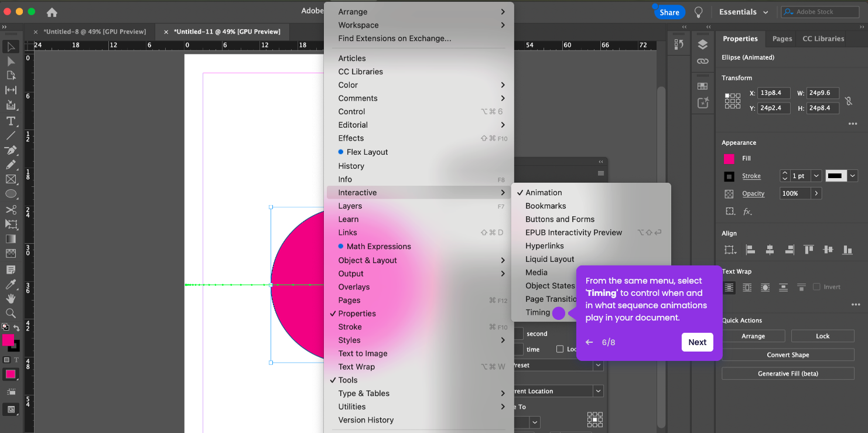Switch to the Pages tab
The height and width of the screenshot is (433, 868).
[782, 39]
